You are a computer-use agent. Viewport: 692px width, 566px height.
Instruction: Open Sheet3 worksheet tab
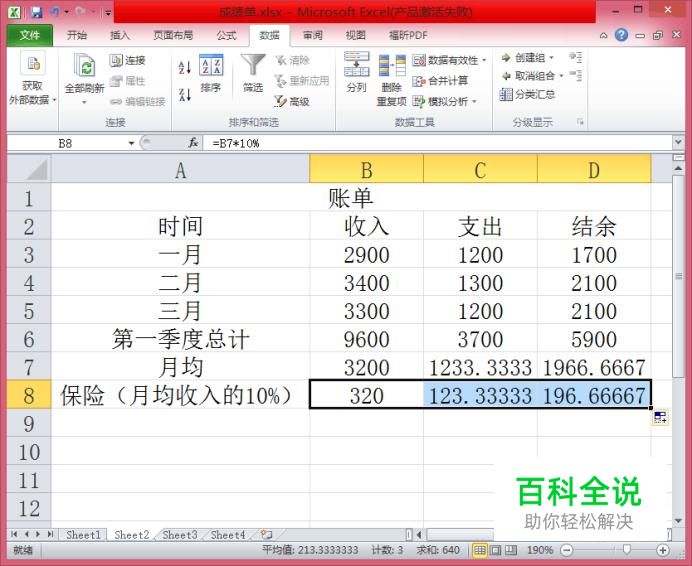click(180, 535)
